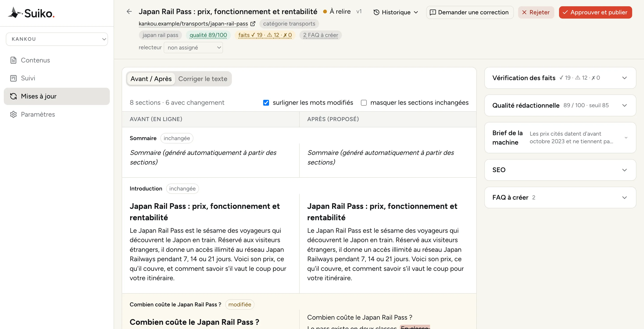Click the qualité 89/100 chip
644x329 pixels.
coord(208,35)
